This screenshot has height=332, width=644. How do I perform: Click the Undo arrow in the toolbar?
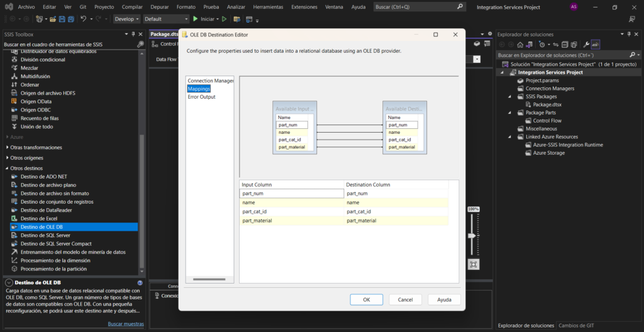tap(83, 19)
